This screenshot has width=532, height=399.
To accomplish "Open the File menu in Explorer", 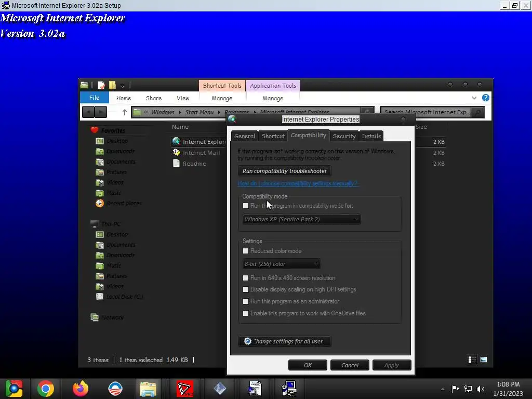I will tap(95, 98).
